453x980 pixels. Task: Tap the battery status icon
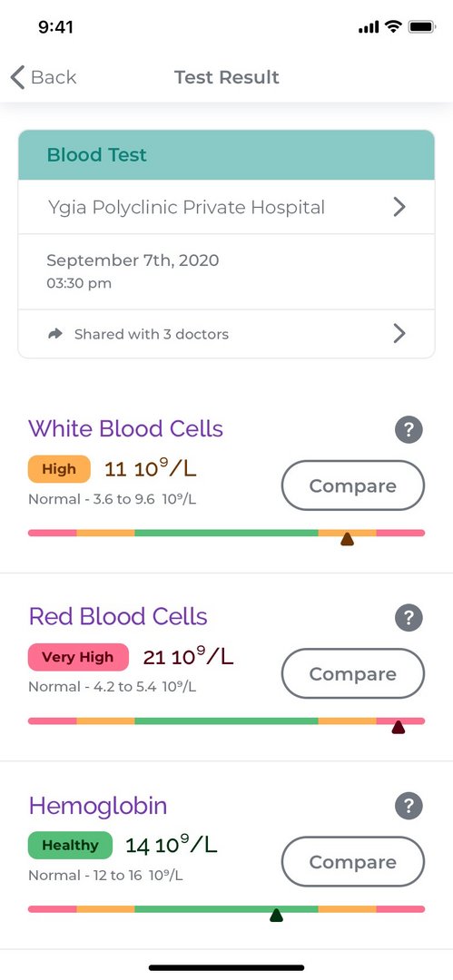pos(422,27)
